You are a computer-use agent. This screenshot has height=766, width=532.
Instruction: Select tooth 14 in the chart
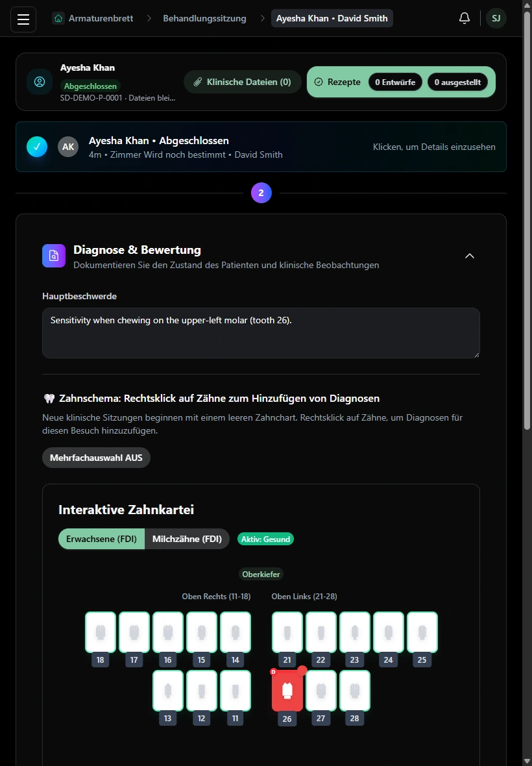tap(236, 632)
